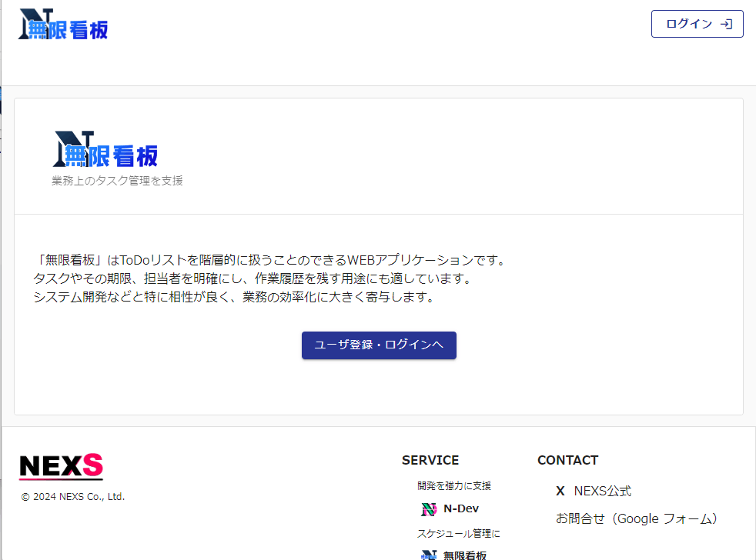Click the login arrow icon in the header button
Screen dimensions: 756x560
click(x=727, y=24)
